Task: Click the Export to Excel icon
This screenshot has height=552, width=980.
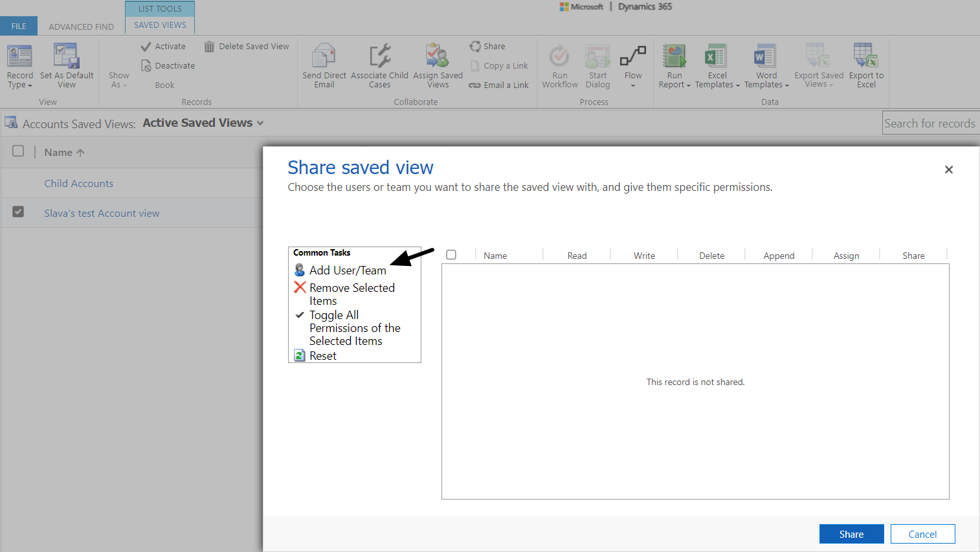Action: 865,56
